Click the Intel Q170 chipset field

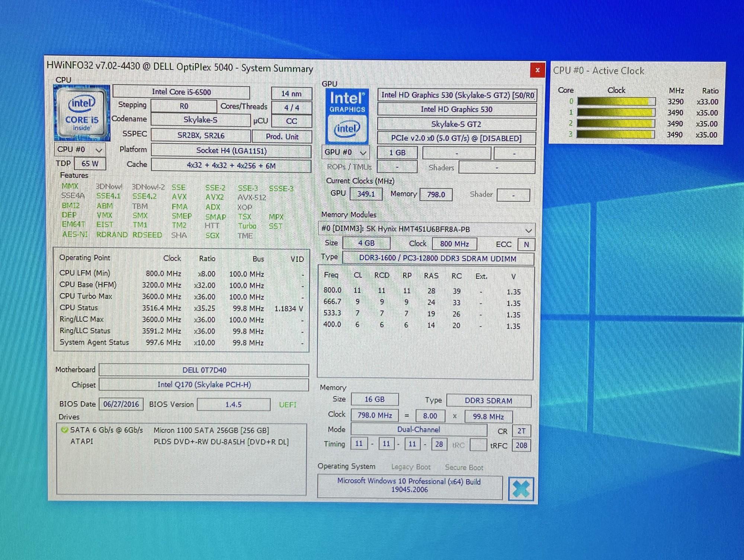tap(204, 384)
